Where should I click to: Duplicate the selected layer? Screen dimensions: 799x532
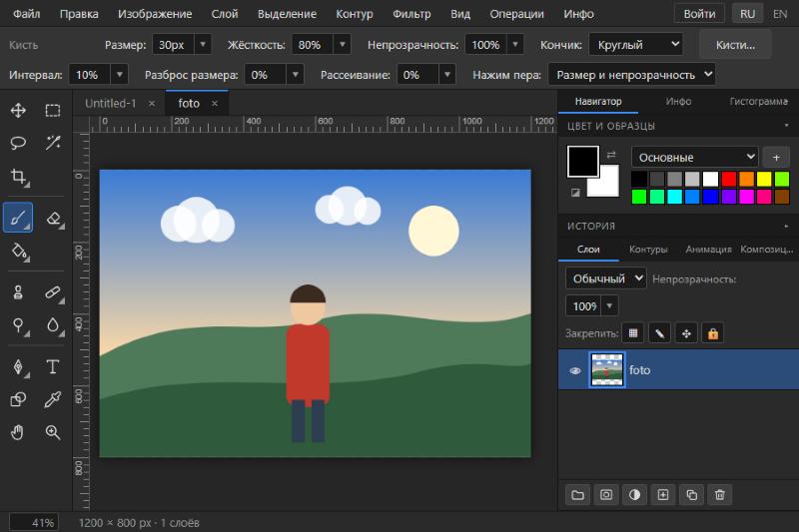(691, 495)
